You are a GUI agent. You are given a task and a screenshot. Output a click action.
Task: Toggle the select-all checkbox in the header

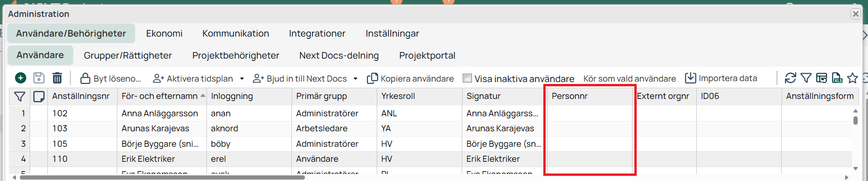click(39, 97)
